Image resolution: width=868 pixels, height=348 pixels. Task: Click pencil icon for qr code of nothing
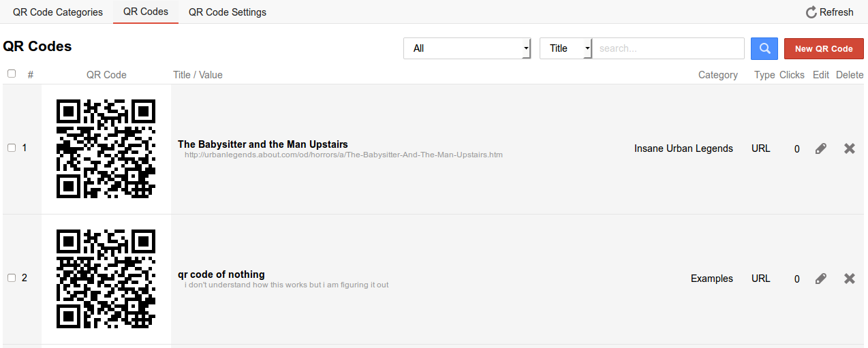(821, 279)
